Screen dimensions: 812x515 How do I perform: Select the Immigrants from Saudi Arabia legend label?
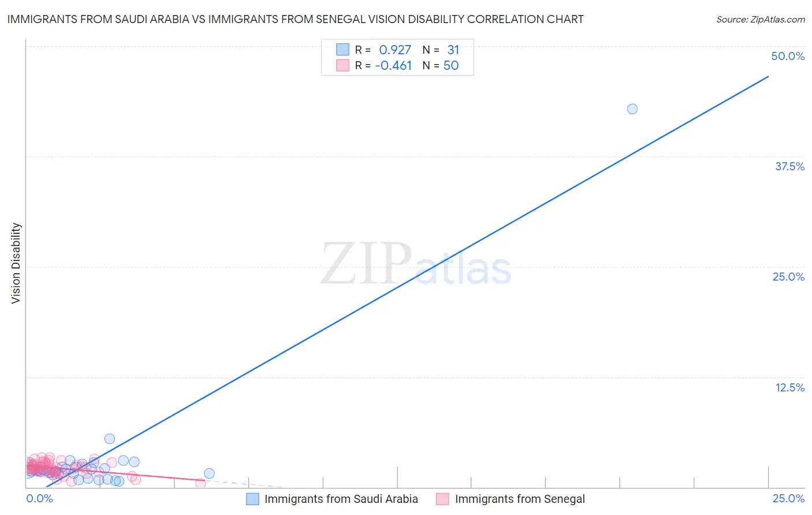click(341, 499)
